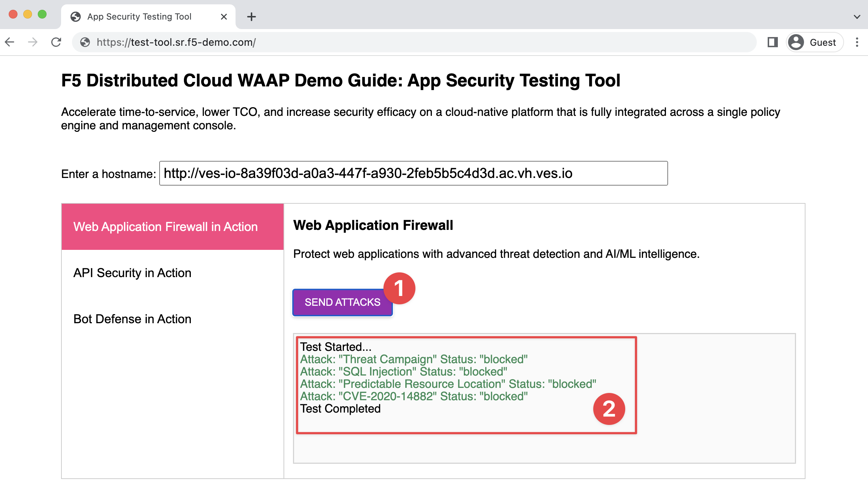Viewport: 868px width, 491px height.
Task: Open Chrome three-dot menu
Action: pyautogui.click(x=857, y=42)
